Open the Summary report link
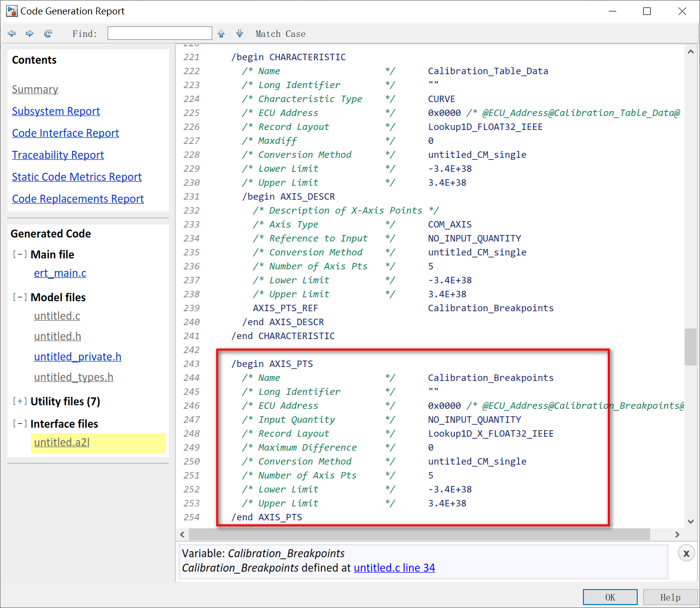The width and height of the screenshot is (700, 608). pos(35,89)
